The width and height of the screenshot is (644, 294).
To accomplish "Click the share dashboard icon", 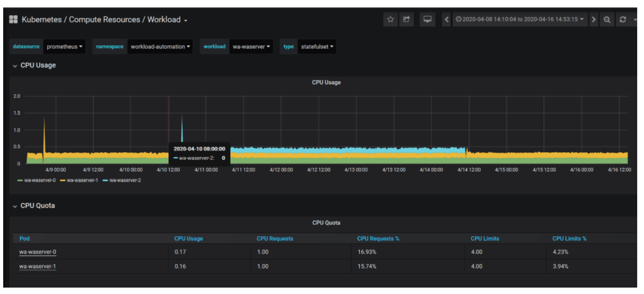I will click(x=406, y=19).
